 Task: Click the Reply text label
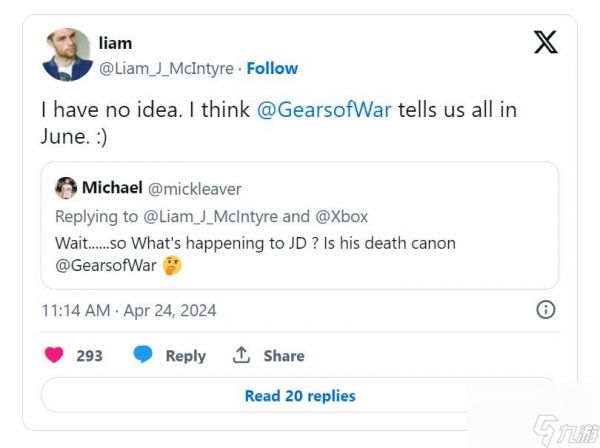coord(185,355)
